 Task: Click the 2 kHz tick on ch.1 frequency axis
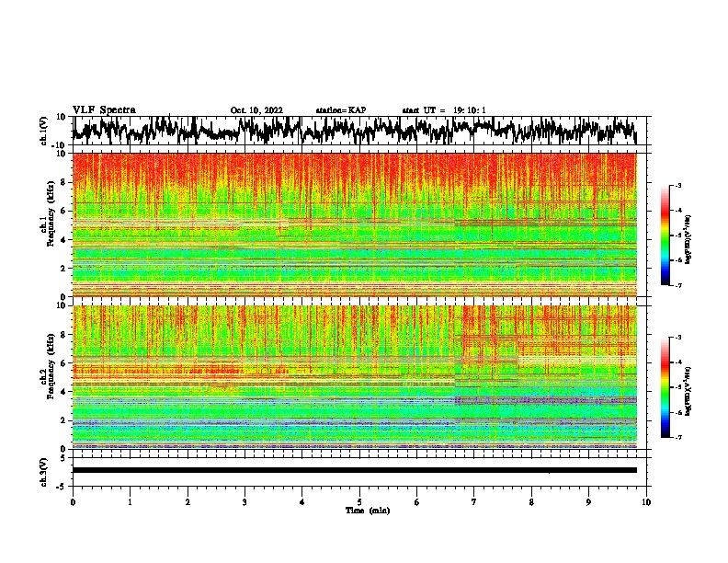point(63,269)
